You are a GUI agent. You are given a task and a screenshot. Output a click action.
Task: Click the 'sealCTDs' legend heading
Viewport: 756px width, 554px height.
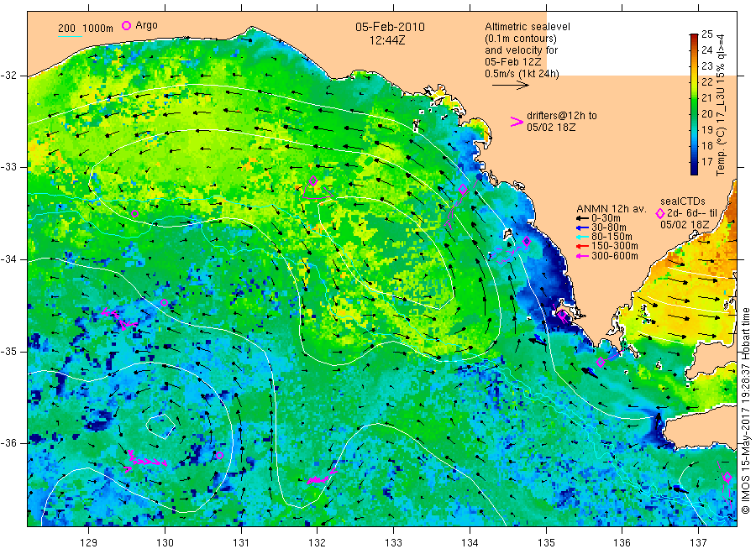[683, 201]
